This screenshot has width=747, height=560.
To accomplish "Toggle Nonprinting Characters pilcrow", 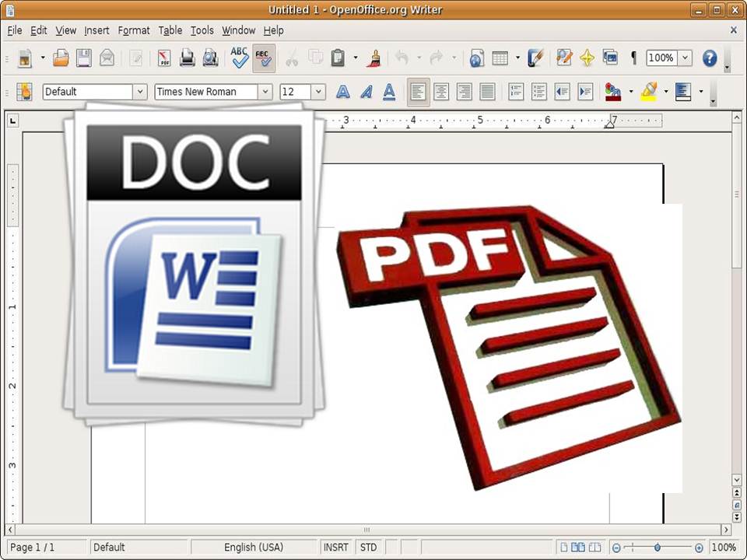I will [x=633, y=58].
